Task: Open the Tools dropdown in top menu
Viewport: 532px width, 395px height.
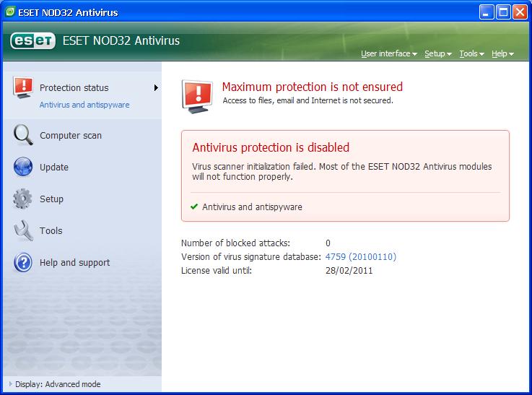Action: point(471,53)
